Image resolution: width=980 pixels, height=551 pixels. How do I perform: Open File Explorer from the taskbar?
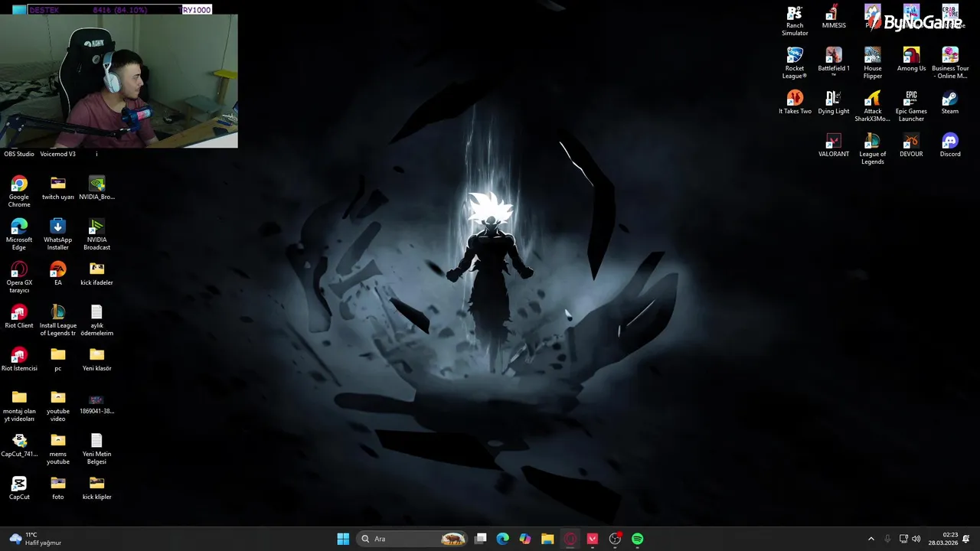click(x=547, y=539)
